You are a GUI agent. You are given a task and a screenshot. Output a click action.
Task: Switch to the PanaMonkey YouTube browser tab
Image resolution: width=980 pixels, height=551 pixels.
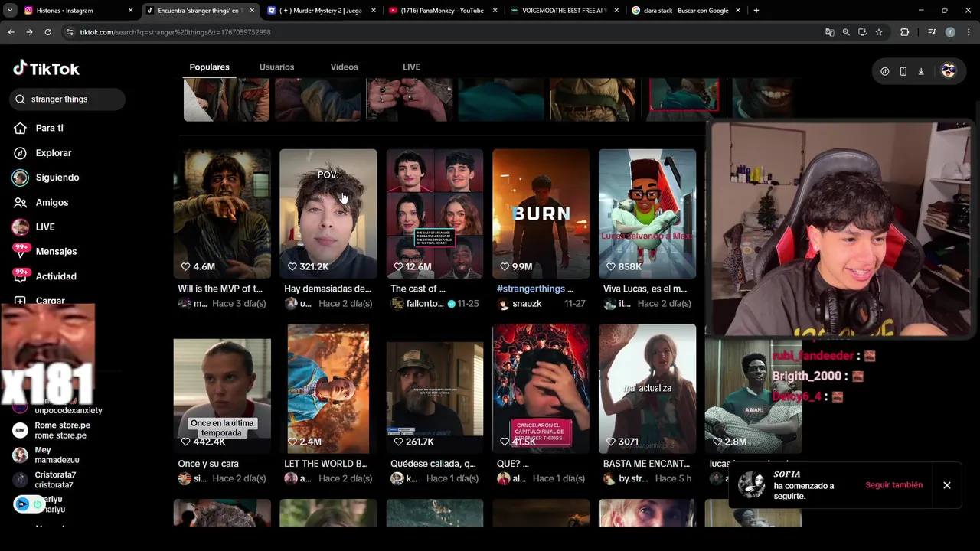pos(443,11)
